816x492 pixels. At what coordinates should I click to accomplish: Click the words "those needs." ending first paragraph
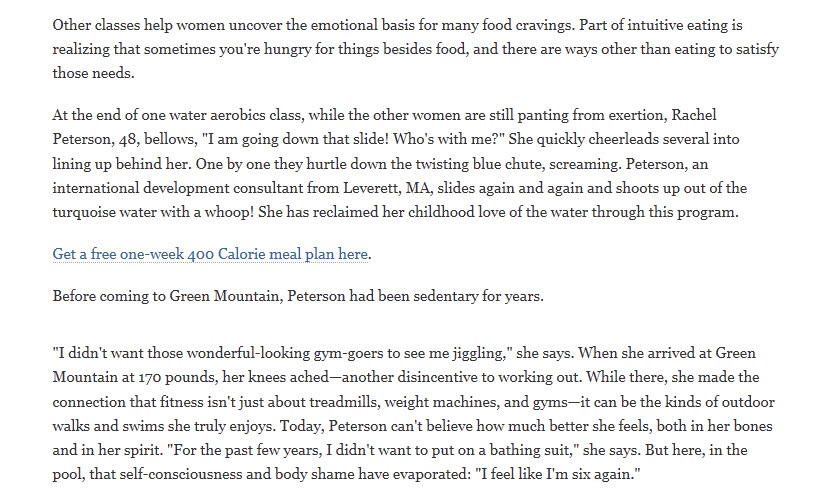[x=93, y=73]
